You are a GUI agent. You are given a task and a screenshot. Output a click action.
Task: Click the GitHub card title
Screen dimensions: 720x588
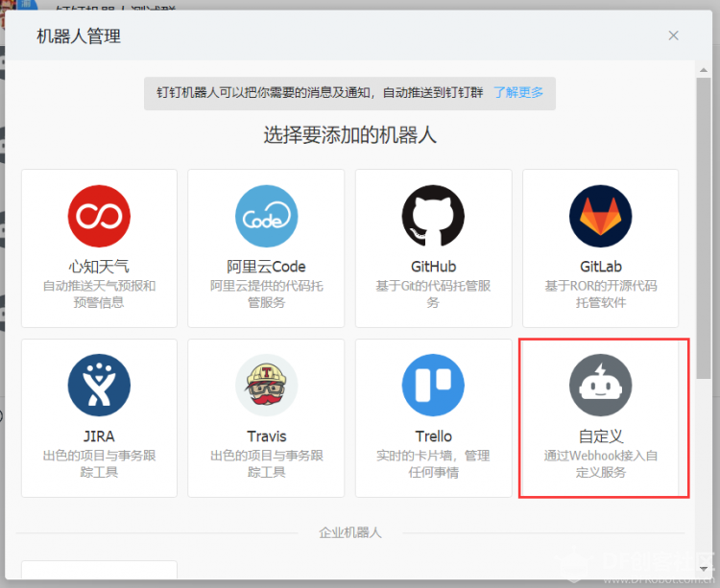pos(434,267)
